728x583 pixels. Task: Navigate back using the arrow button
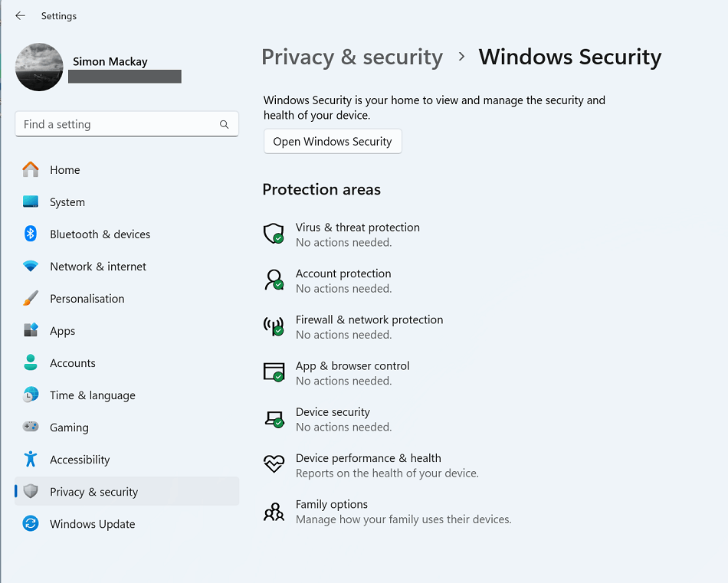click(21, 15)
